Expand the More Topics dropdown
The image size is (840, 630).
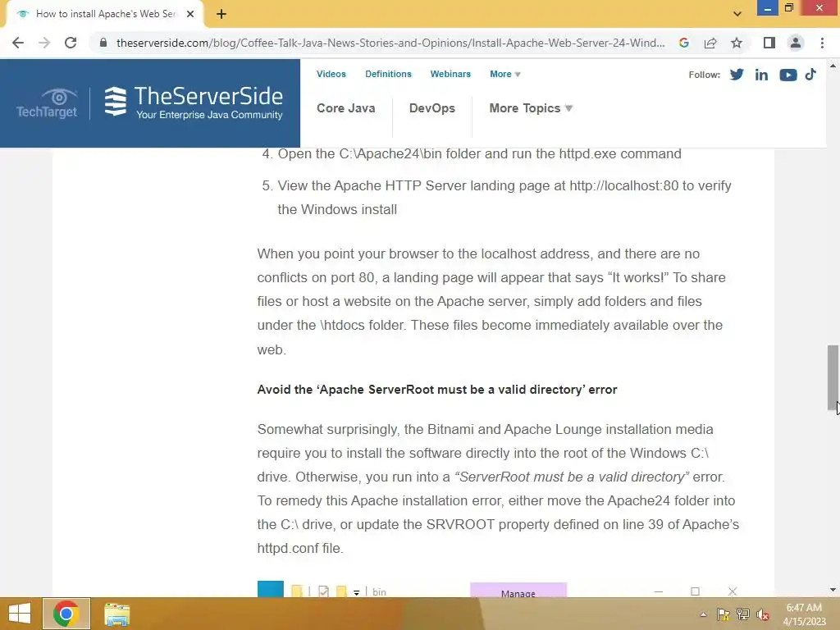point(531,108)
